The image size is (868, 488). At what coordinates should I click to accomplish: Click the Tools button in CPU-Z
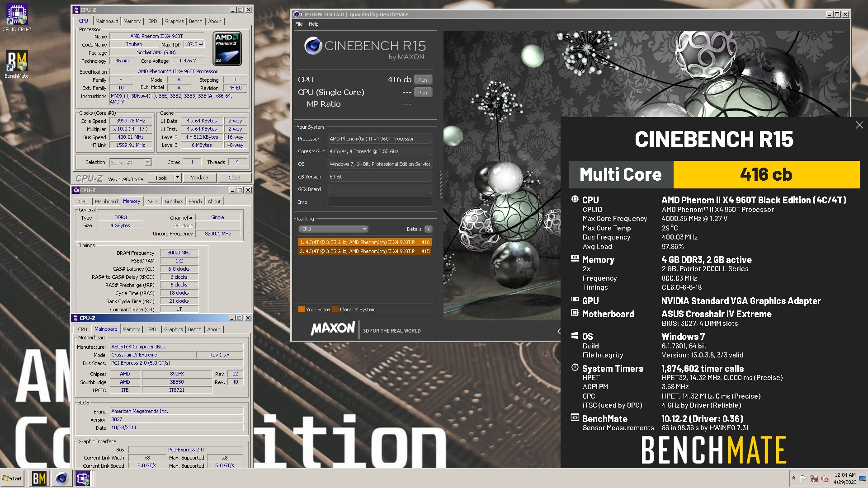[x=161, y=178]
